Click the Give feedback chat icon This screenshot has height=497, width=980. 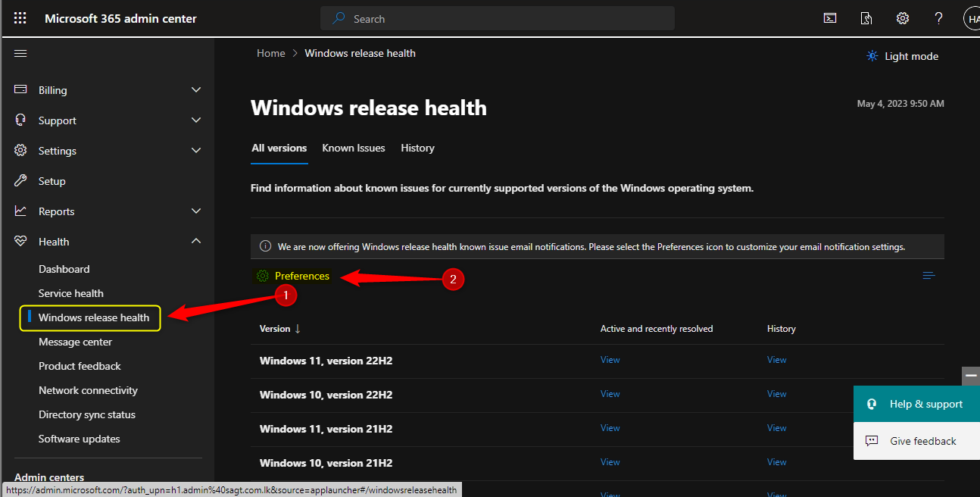pos(872,441)
